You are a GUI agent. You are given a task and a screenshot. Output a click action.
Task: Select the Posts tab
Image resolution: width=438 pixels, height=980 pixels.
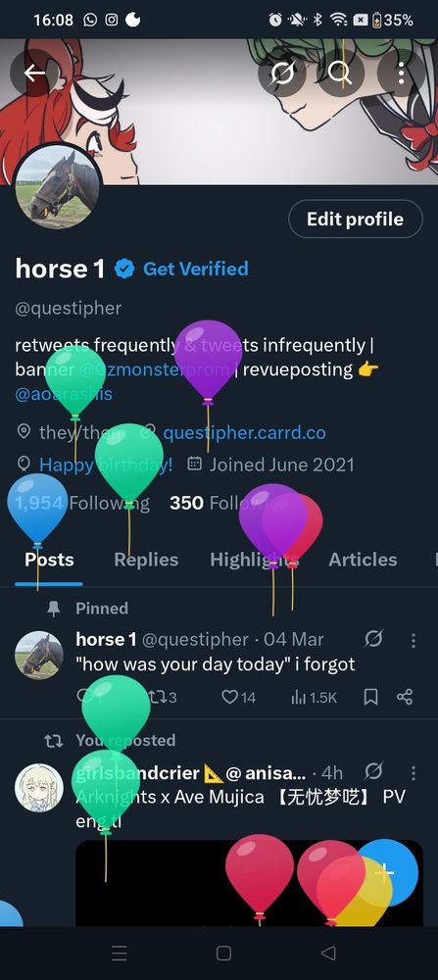point(49,560)
